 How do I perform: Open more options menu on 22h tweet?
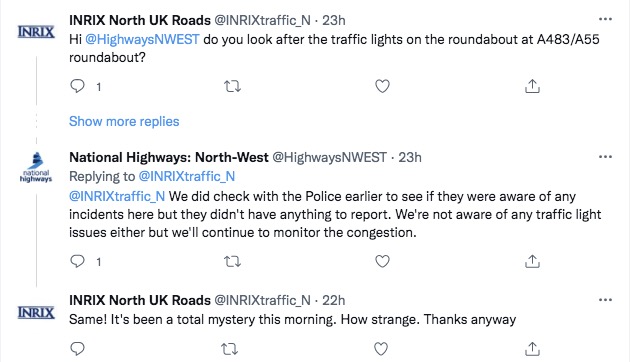pos(605,300)
